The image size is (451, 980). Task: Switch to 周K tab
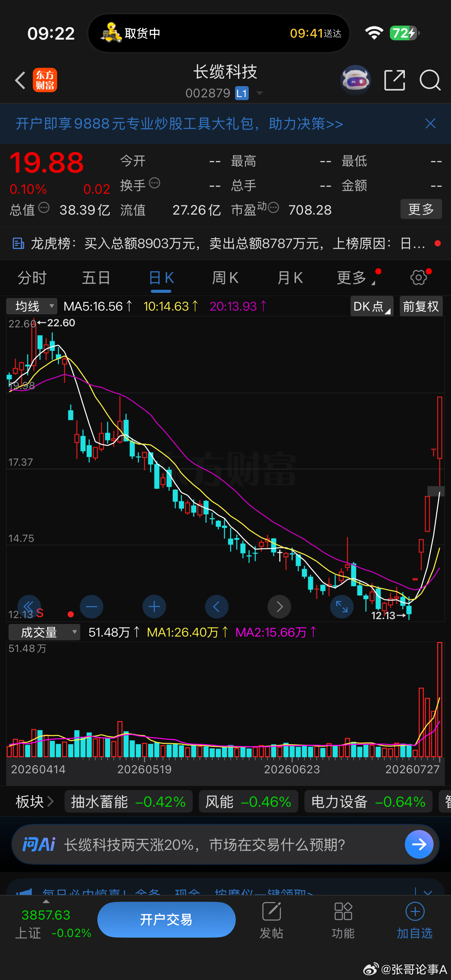click(x=225, y=277)
